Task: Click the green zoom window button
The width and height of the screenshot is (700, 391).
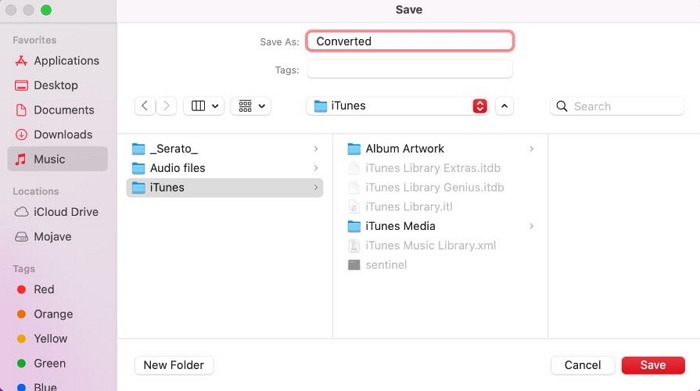Action: pyautogui.click(x=46, y=10)
